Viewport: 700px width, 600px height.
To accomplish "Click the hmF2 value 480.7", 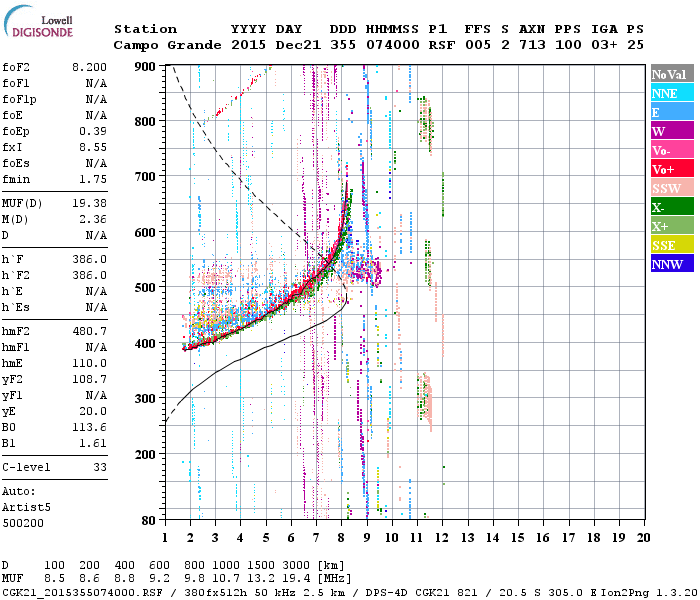I will (x=89, y=331).
